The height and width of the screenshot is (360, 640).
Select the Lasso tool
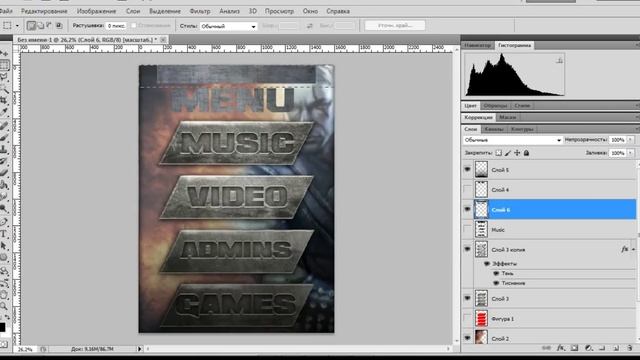[x=4, y=77]
